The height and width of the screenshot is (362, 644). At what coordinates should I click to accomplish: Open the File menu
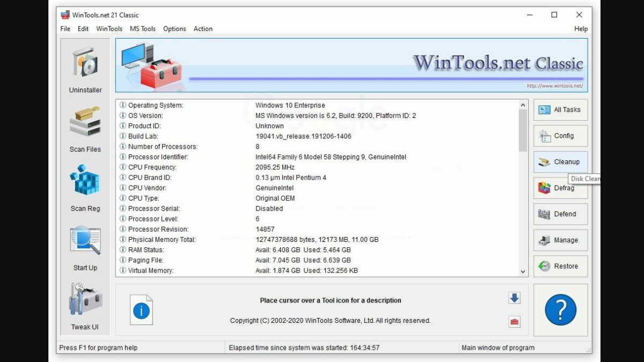(65, 29)
